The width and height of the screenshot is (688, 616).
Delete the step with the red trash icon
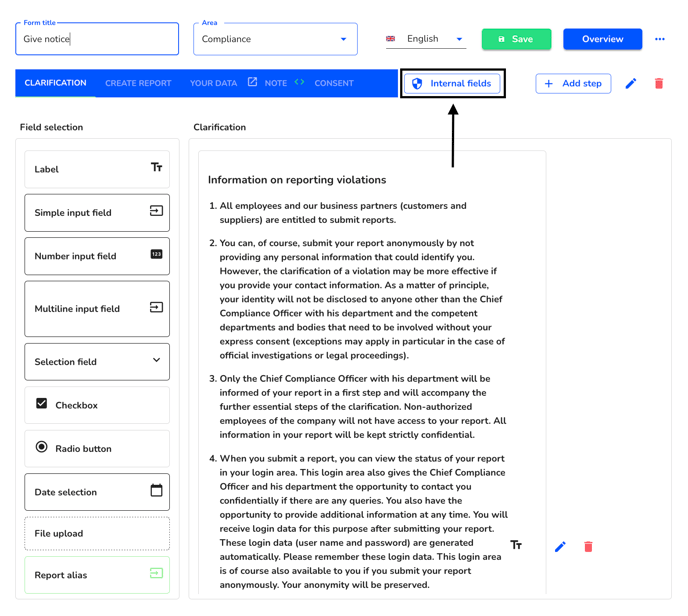[659, 83]
